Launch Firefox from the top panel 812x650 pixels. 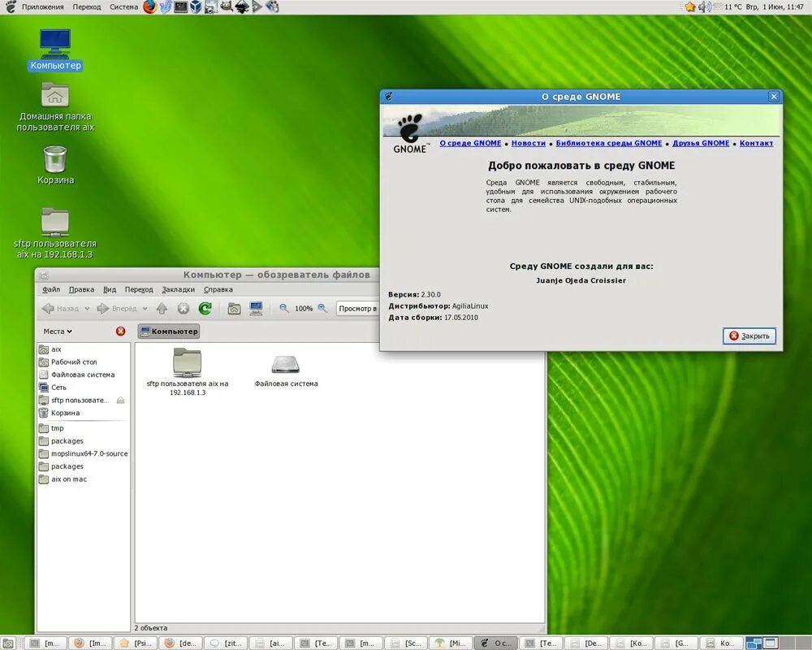tap(151, 6)
